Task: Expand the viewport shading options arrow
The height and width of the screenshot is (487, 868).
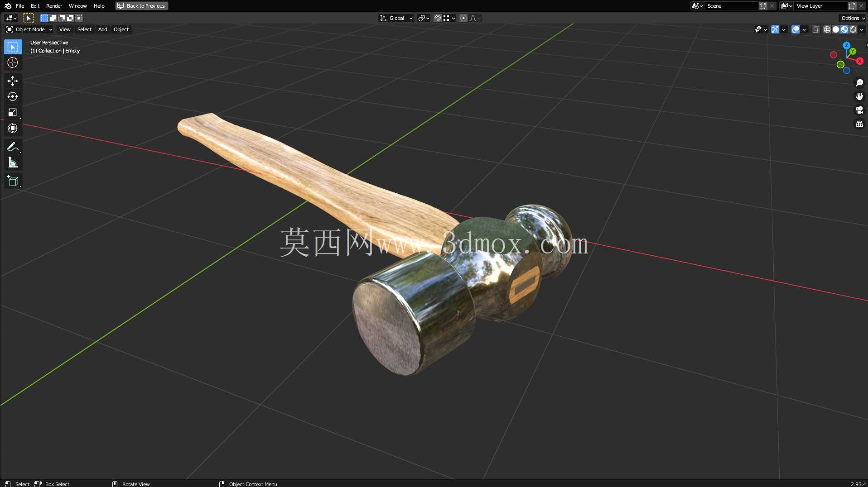Action: [862, 29]
